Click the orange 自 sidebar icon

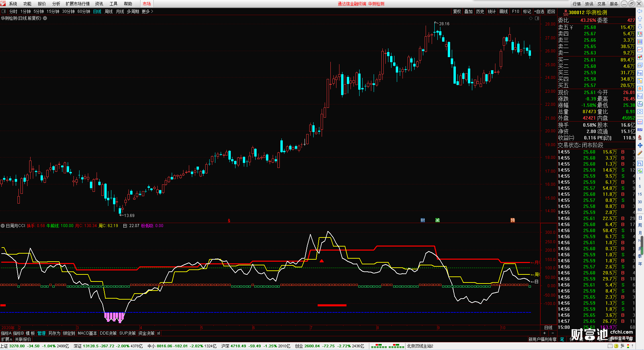pyautogui.click(x=640, y=88)
